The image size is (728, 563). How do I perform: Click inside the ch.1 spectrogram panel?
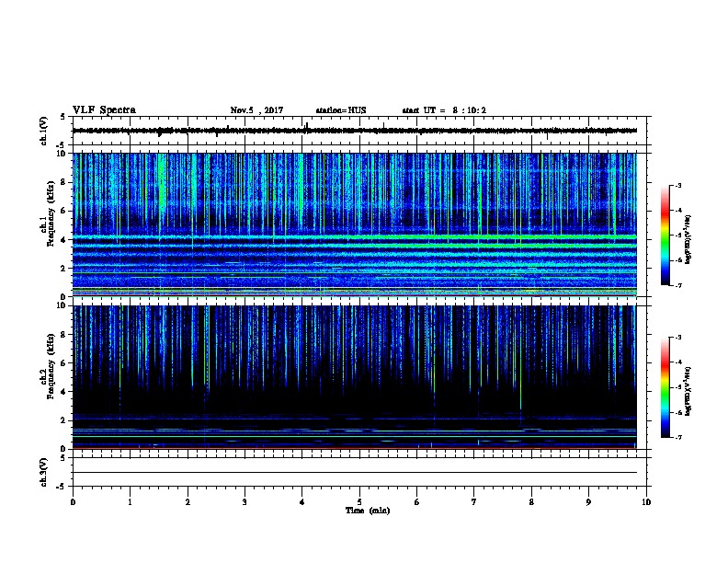coord(355,224)
